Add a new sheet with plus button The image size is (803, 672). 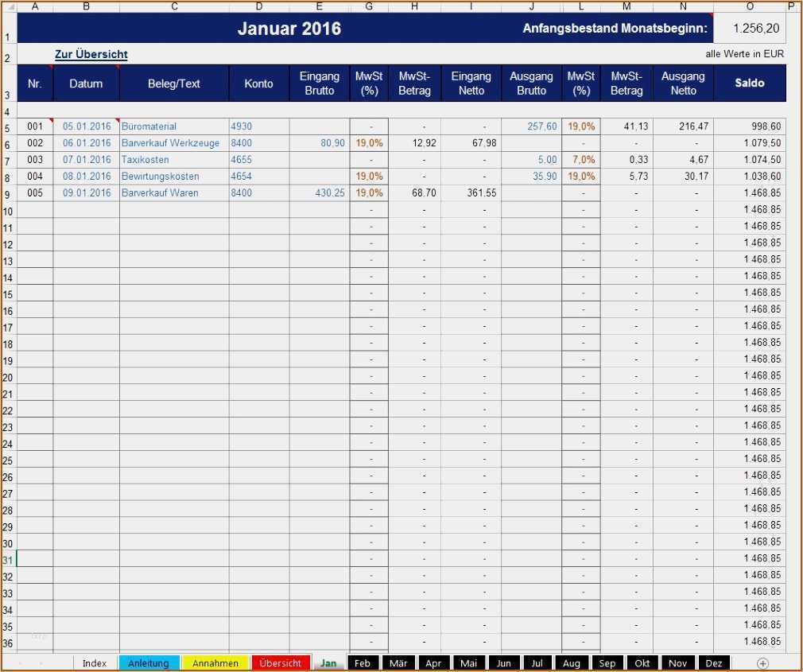[x=762, y=663]
